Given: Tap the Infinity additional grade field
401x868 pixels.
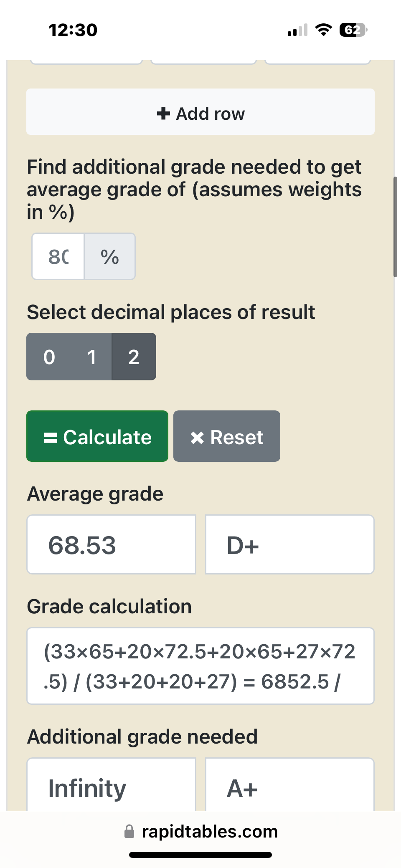Looking at the screenshot, I should [x=112, y=785].
